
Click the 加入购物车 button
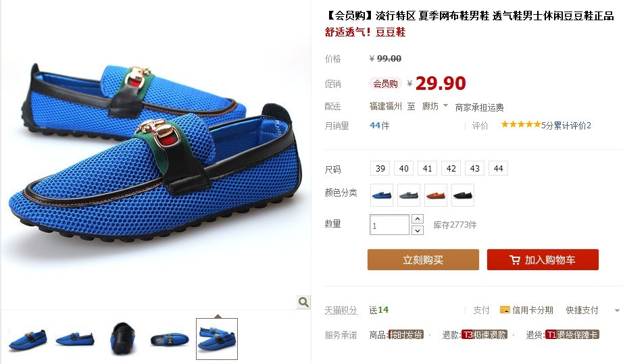click(543, 260)
